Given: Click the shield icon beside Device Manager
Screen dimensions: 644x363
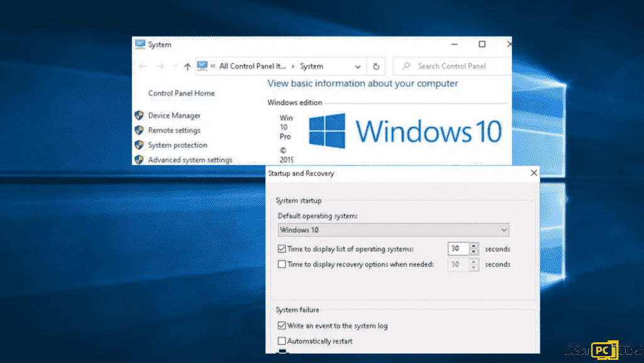Looking at the screenshot, I should pyautogui.click(x=139, y=115).
